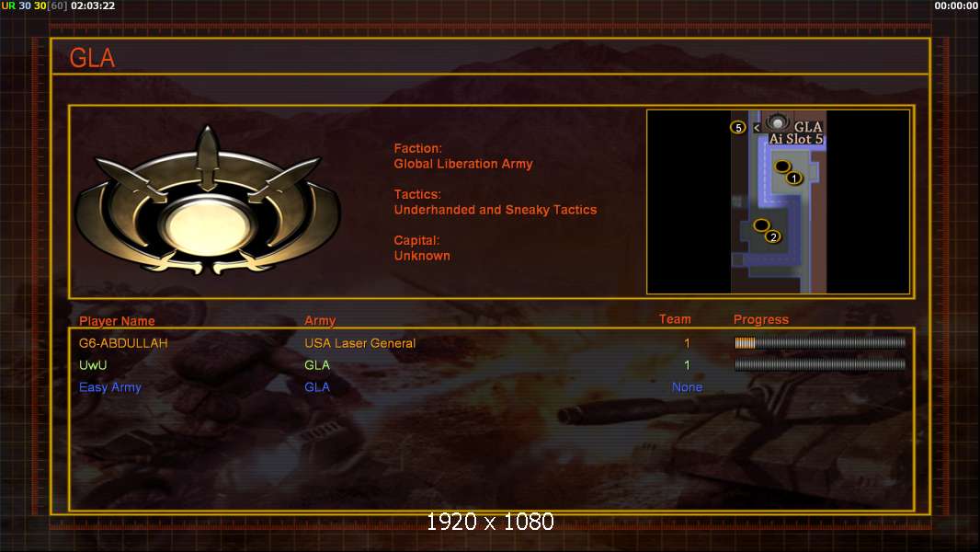Viewport: 980px width, 552px height.
Task: Click the 02:03:22 clock in overlay
Action: coord(93,6)
